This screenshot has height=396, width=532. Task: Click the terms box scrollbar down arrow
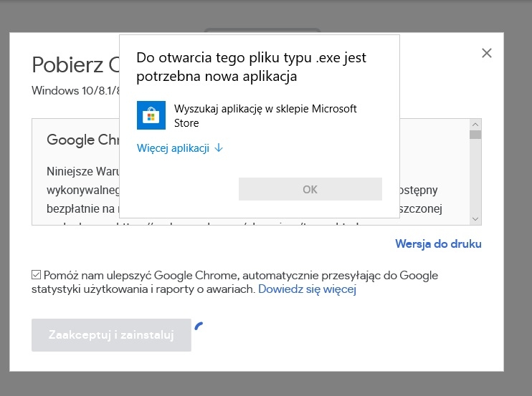[475, 219]
